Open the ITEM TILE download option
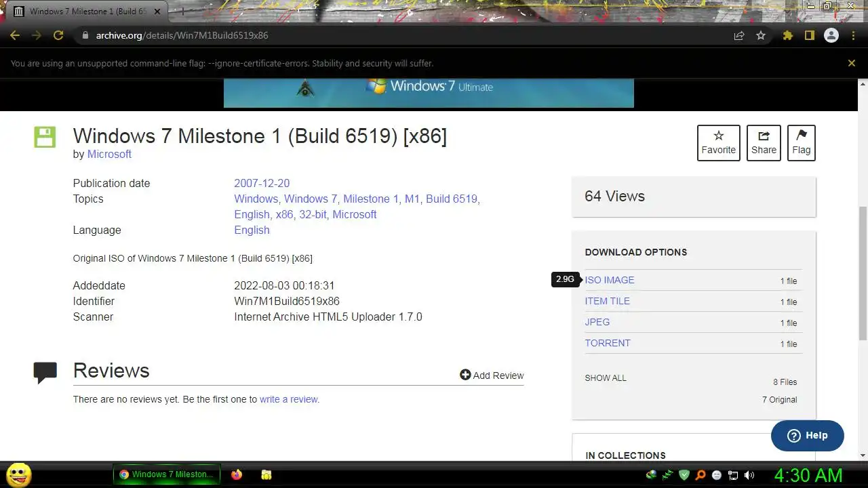Image resolution: width=868 pixels, height=488 pixels. (608, 301)
